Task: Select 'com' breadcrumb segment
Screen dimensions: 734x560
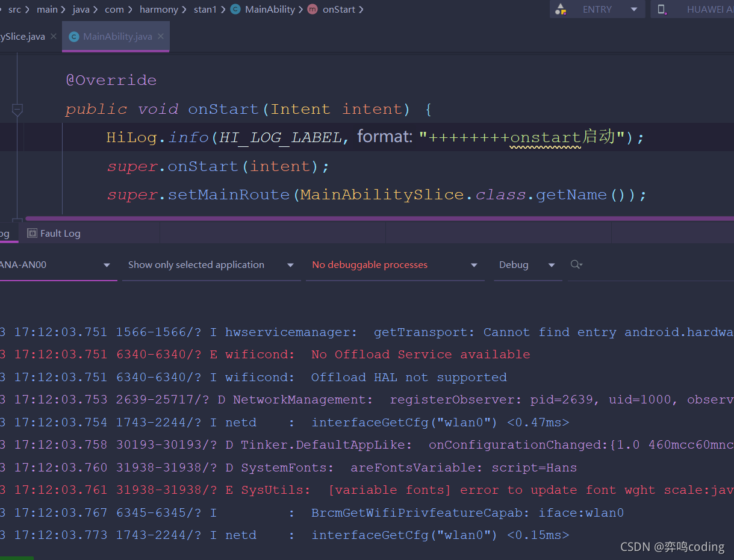Action: (x=114, y=9)
